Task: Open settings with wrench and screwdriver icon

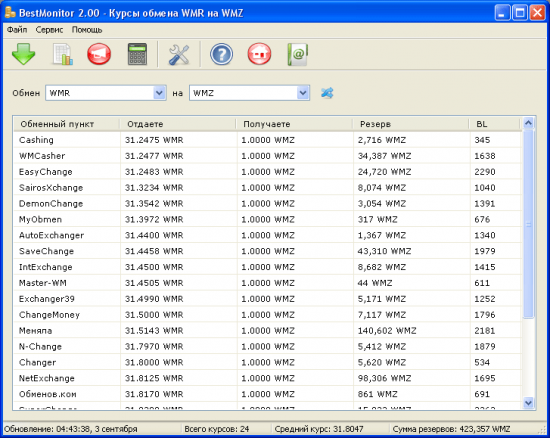Action: [179, 55]
